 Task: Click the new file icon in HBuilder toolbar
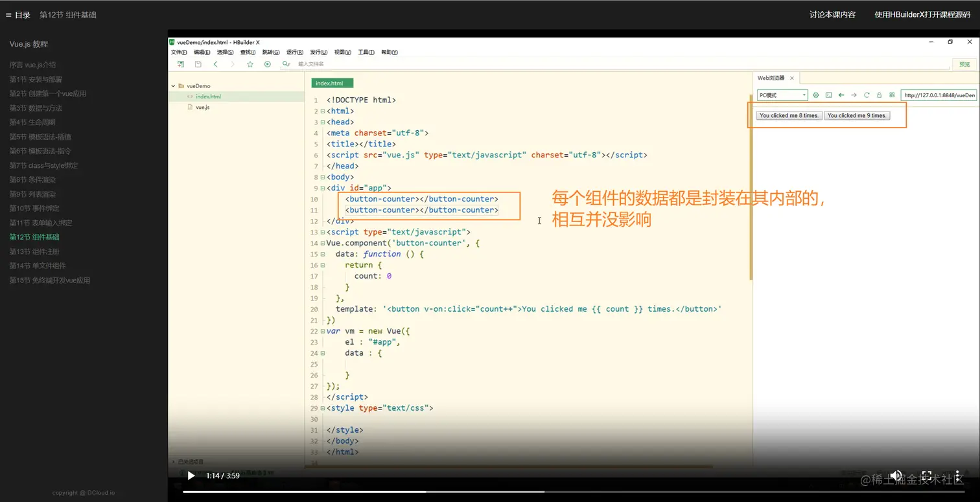point(181,64)
